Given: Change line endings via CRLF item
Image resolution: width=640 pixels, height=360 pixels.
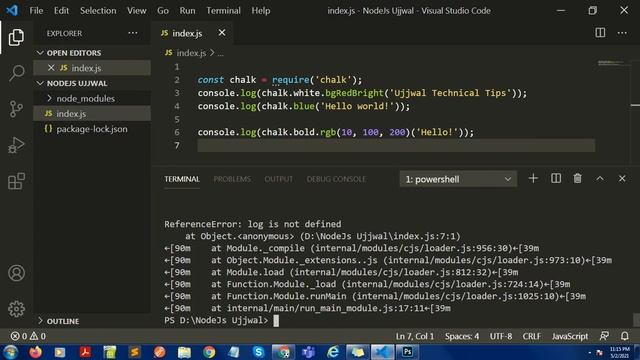Looking at the screenshot, I should coord(531,336).
